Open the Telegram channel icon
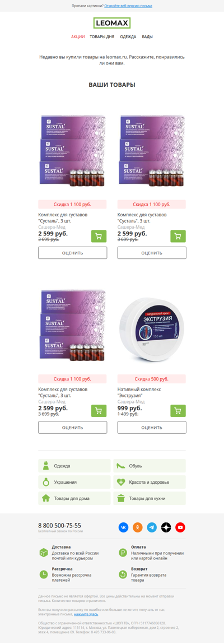 [152, 527]
